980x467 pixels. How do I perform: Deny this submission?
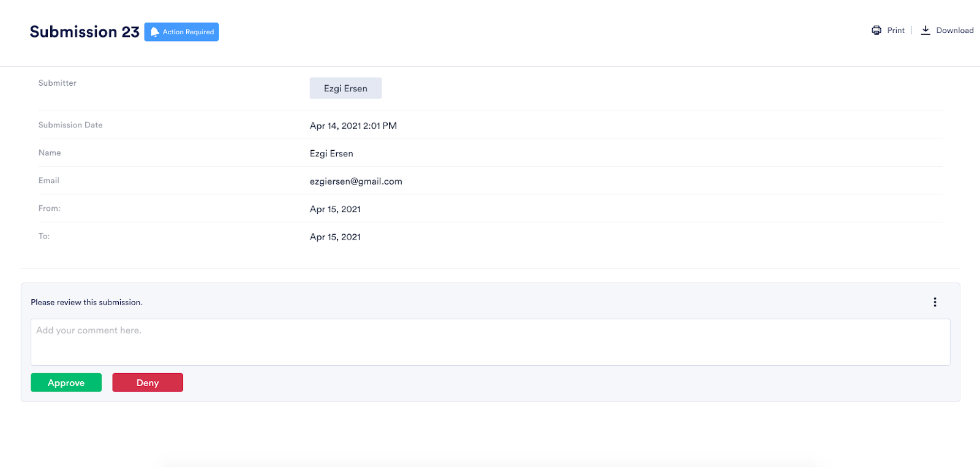pyautogui.click(x=148, y=382)
